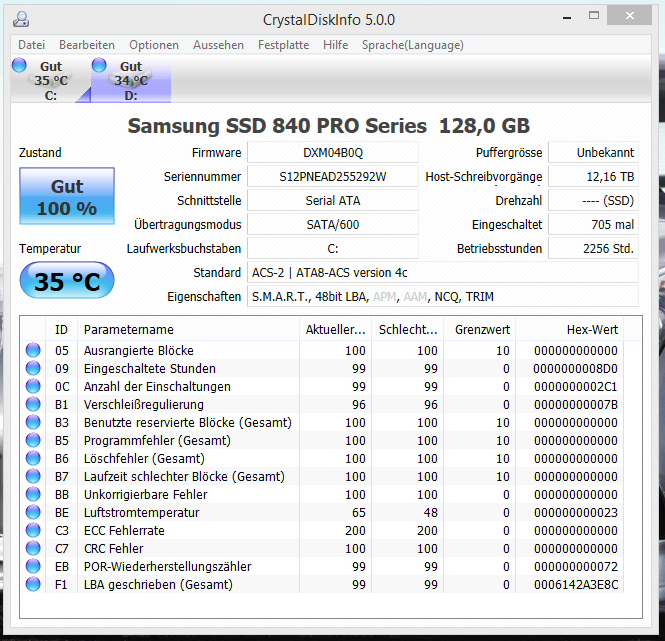Select the 'Ausrangierte Blöcke' parameter text
Viewport: 665px width, 641px height.
pos(139,350)
